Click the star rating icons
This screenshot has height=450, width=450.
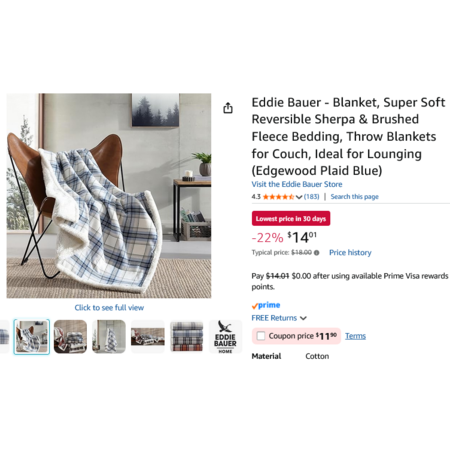[278, 197]
